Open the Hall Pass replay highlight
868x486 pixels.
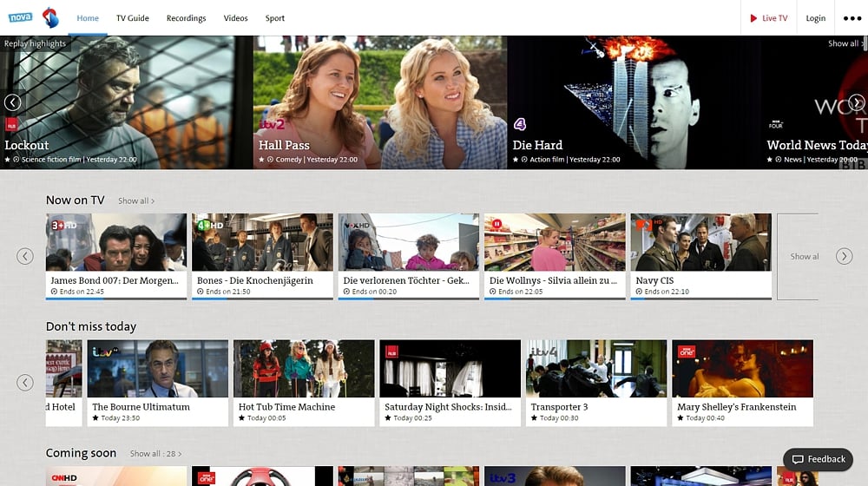tap(380, 102)
